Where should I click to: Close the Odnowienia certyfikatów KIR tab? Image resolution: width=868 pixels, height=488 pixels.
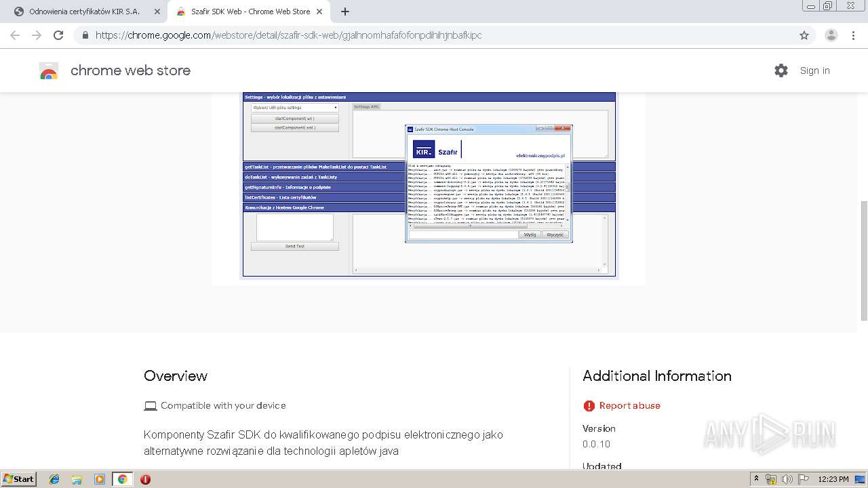pyautogui.click(x=157, y=12)
